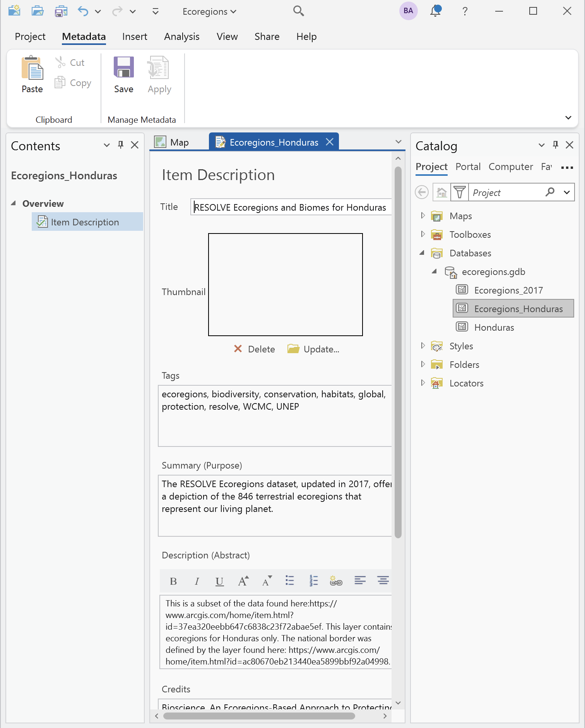This screenshot has width=585, height=728.
Task: Switch to the Map view tab
Action: pos(172,142)
